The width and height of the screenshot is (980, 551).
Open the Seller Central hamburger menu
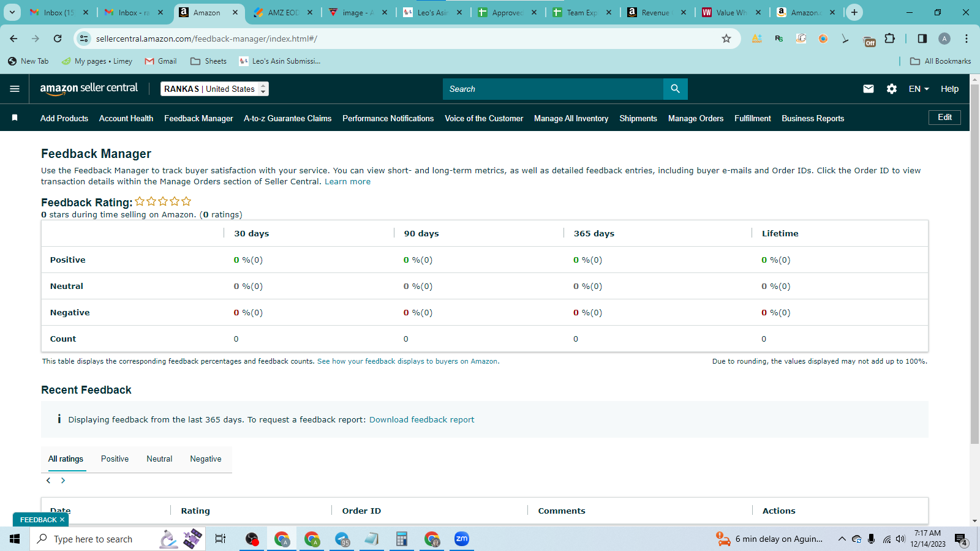point(15,89)
